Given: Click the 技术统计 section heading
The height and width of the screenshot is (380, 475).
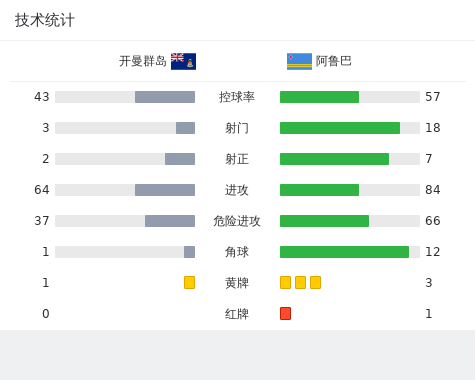Looking at the screenshot, I should (45, 20).
